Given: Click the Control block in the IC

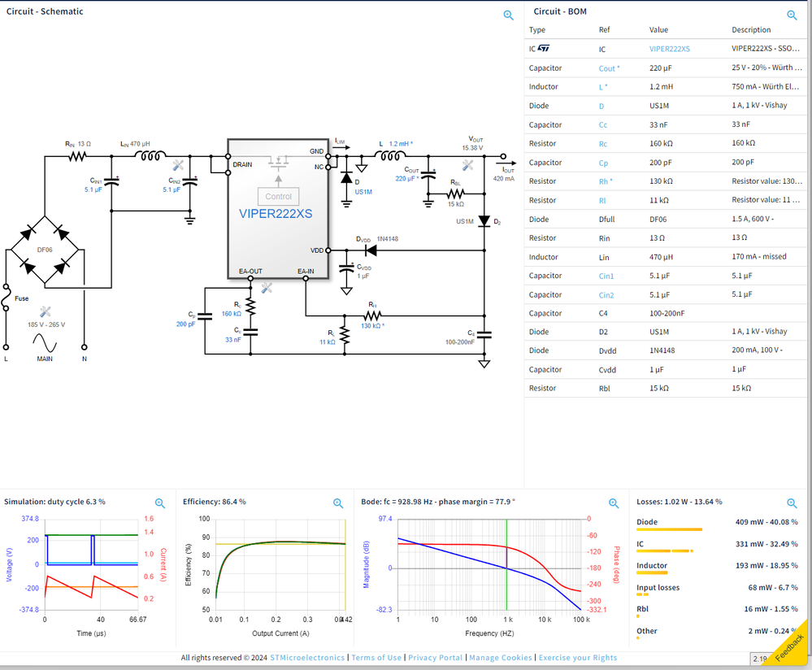Looking at the screenshot, I should point(279,197).
